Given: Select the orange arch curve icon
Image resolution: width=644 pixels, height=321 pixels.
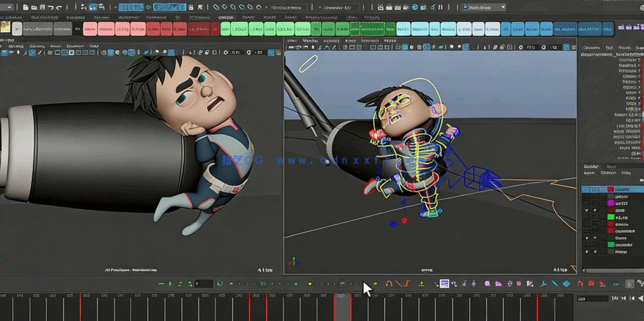Looking at the screenshot, I should 388,284.
